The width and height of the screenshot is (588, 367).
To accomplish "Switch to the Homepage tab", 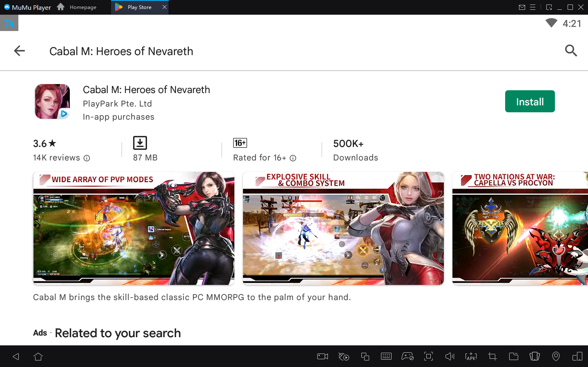I will 82,7.
